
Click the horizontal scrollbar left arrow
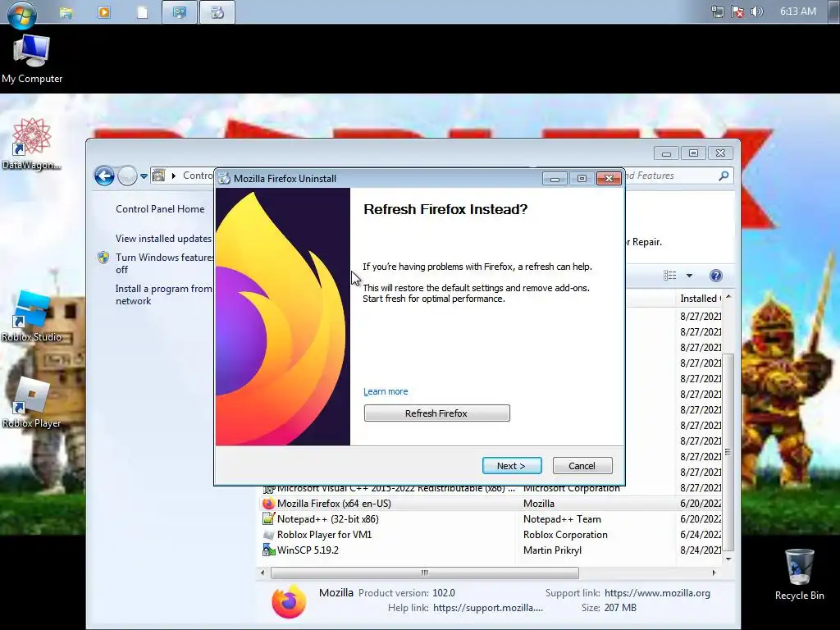click(x=262, y=573)
